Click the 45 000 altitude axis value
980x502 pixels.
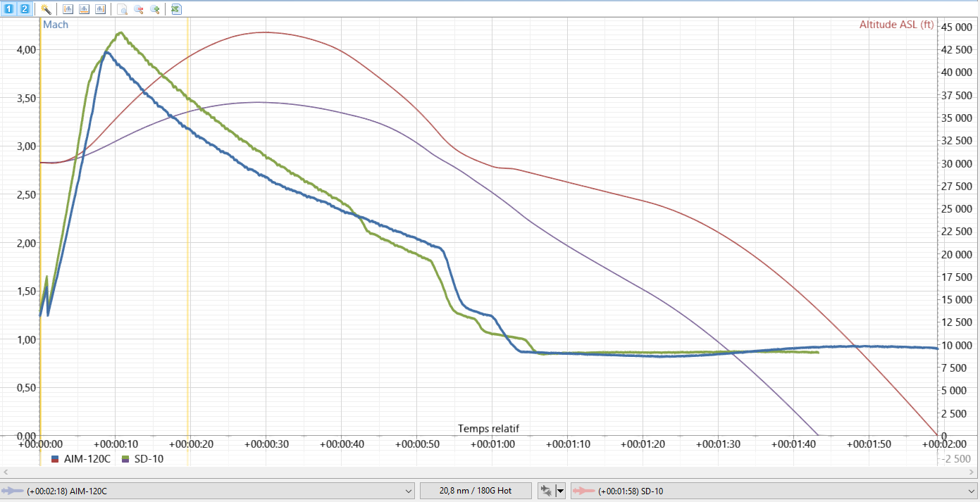click(x=958, y=27)
